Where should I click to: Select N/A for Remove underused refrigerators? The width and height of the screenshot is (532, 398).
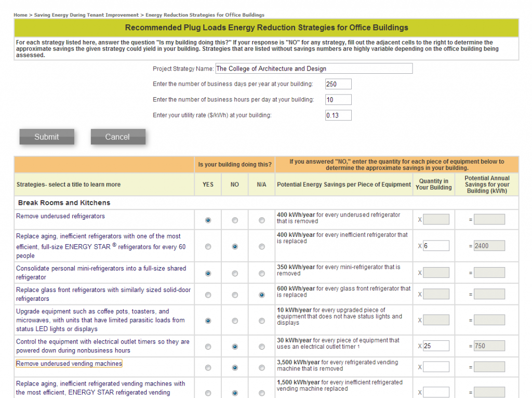(262, 220)
